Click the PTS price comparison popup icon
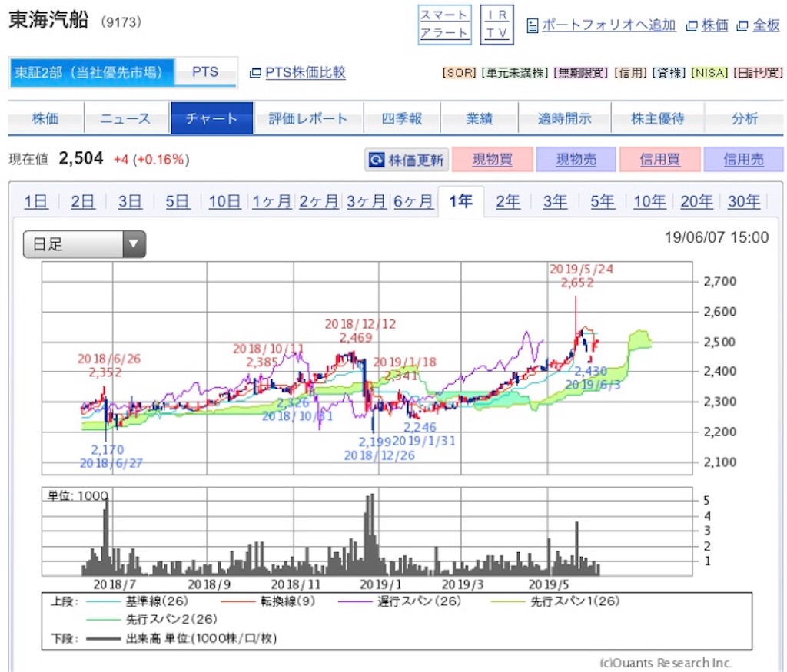 255,73
